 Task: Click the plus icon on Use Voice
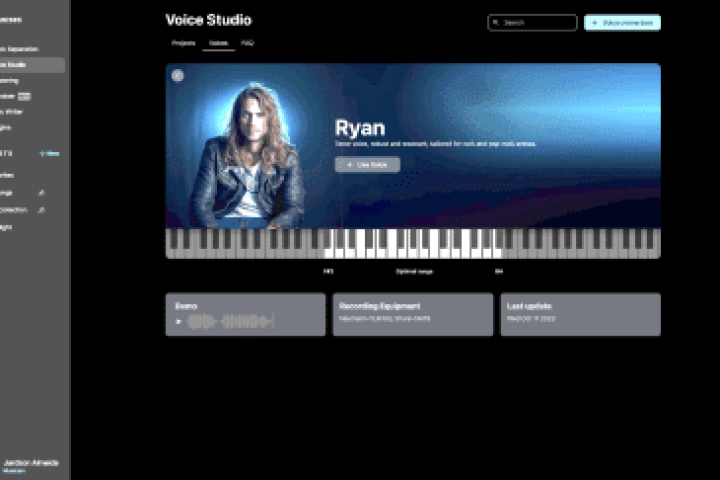(348, 164)
